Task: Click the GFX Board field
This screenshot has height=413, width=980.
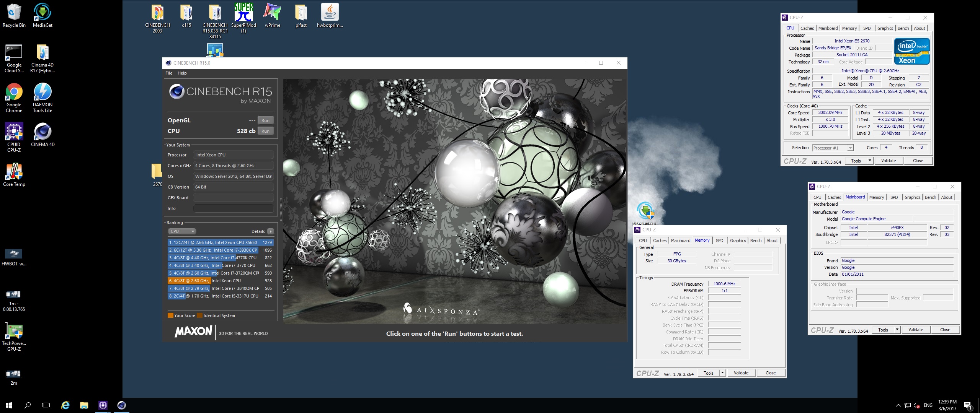Action: tap(234, 198)
